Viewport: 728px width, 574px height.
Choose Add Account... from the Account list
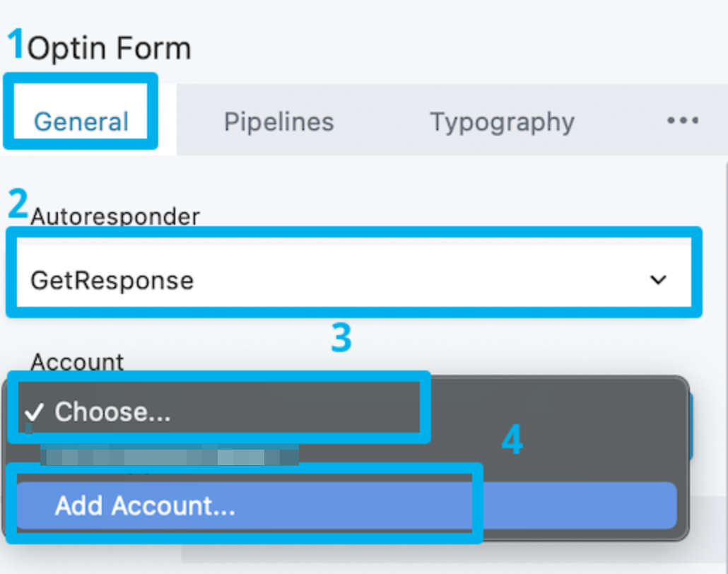(x=145, y=505)
